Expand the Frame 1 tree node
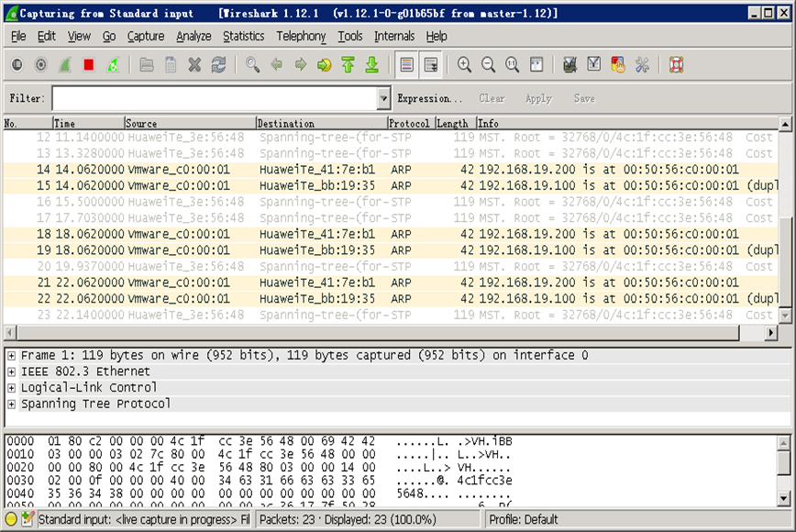This screenshot has width=796, height=532. [x=11, y=356]
